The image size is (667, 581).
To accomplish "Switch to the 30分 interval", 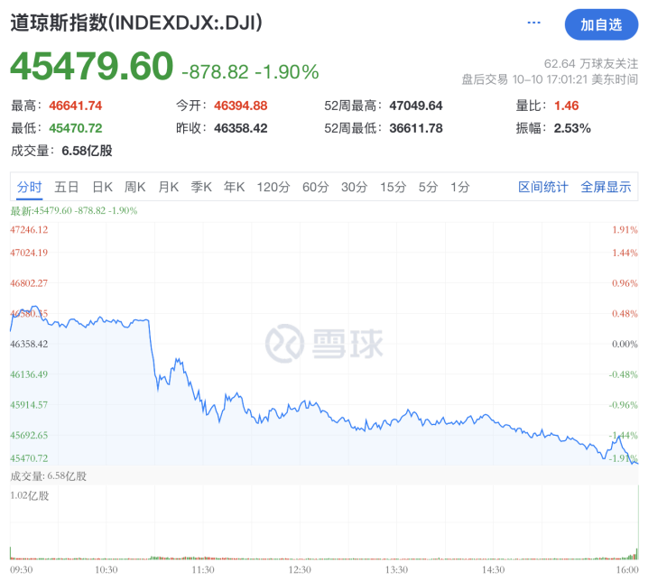I will (x=354, y=187).
